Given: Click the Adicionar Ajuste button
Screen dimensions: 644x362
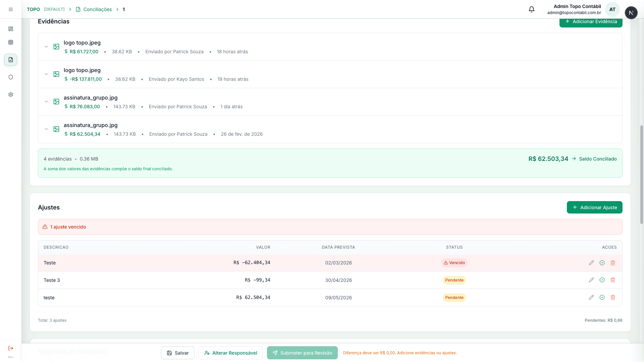Looking at the screenshot, I should point(594,207).
